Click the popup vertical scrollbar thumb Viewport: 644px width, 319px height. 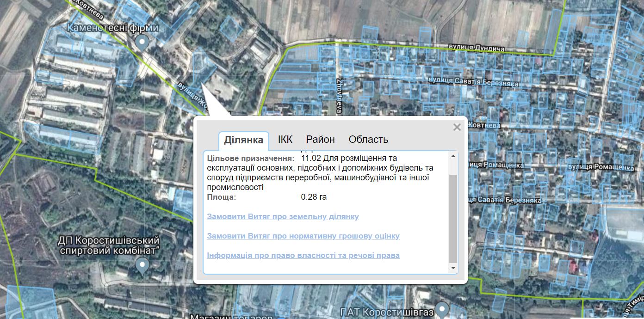tap(453, 217)
